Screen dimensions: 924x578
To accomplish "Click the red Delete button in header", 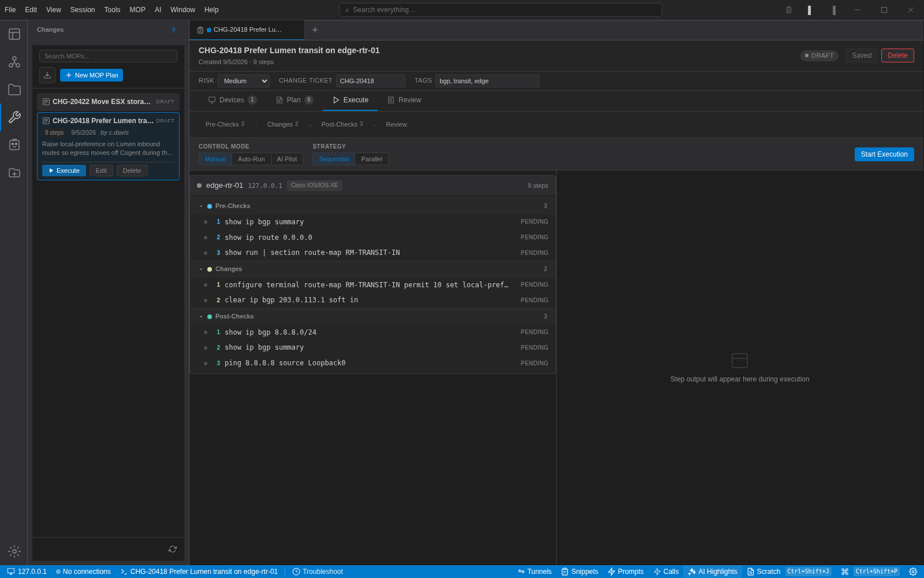I will (x=897, y=55).
